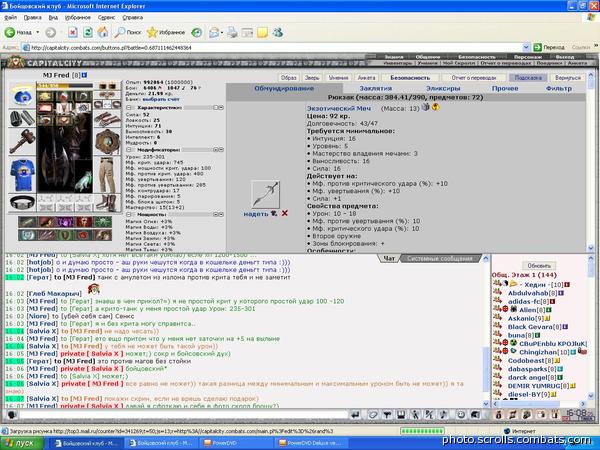
Task: Go back with the Назад browser button
Action: [x=18, y=33]
